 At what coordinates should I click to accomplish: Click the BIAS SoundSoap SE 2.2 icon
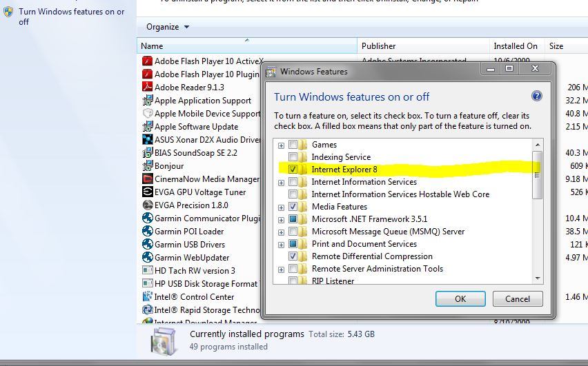click(148, 152)
